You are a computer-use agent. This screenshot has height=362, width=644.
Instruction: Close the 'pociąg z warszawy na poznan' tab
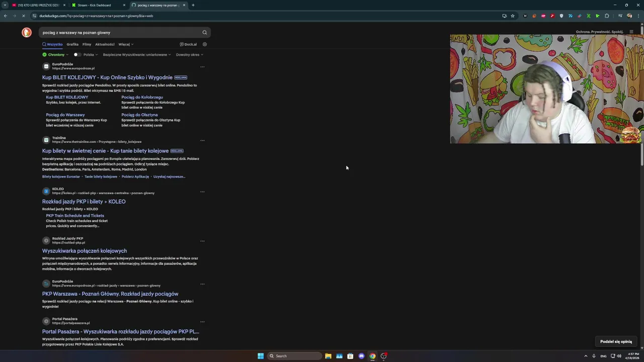pyautogui.click(x=184, y=5)
